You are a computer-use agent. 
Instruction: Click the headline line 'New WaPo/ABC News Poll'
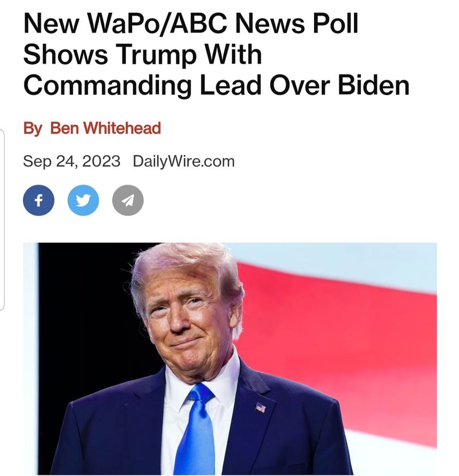pos(191,23)
